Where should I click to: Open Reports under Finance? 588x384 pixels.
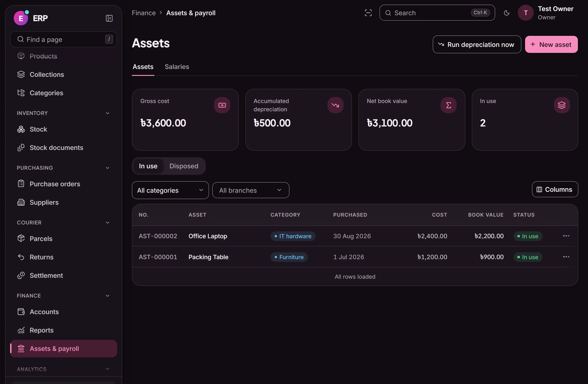[x=63, y=330]
